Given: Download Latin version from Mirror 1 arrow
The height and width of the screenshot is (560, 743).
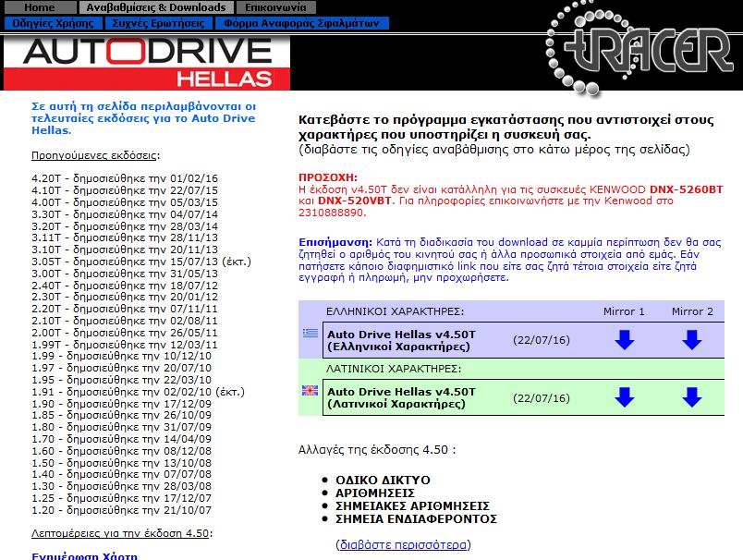Looking at the screenshot, I should [624, 397].
